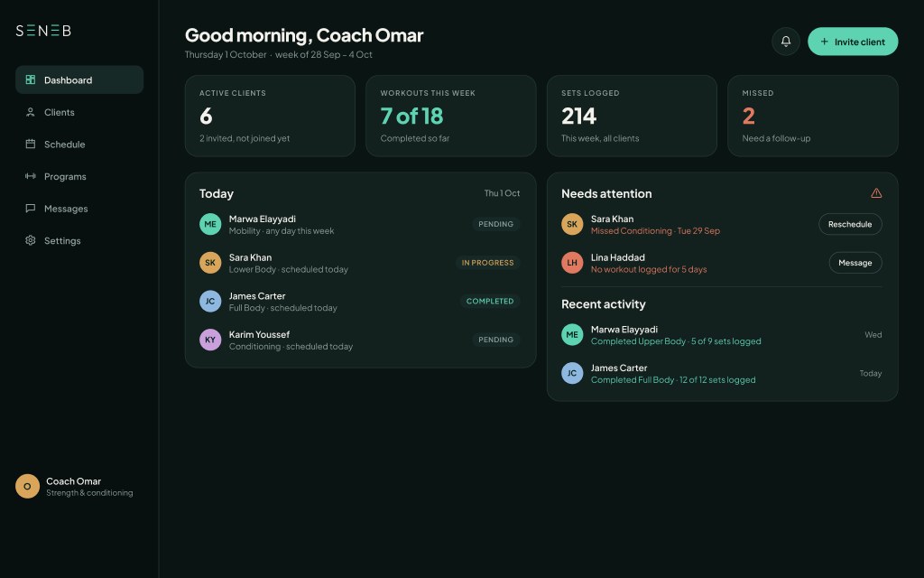Click the Invite client button

[x=853, y=42]
